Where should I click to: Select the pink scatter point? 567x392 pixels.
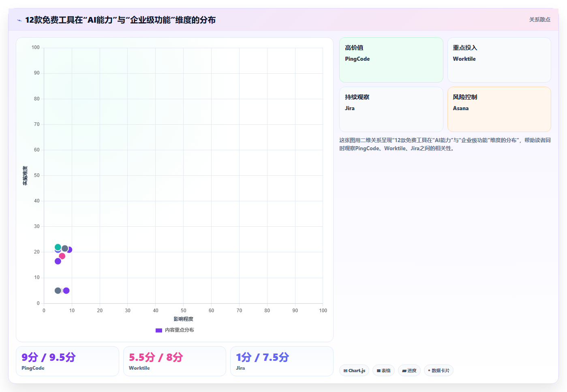pyautogui.click(x=62, y=256)
